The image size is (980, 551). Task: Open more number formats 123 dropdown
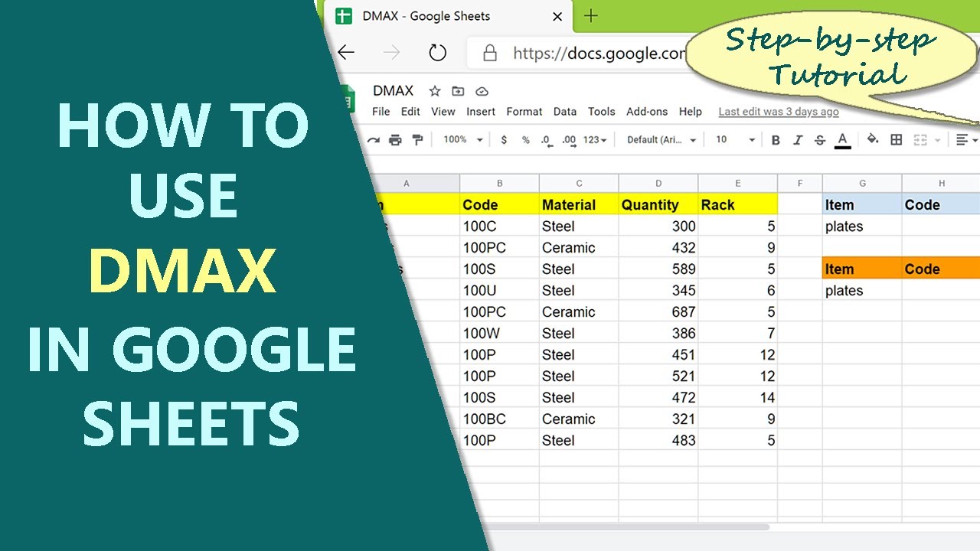595,140
